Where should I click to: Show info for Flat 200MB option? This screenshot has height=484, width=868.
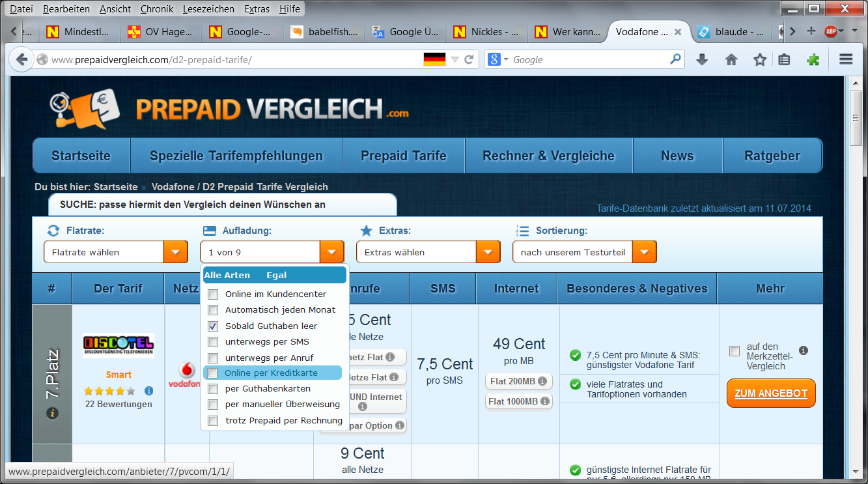coord(541,382)
